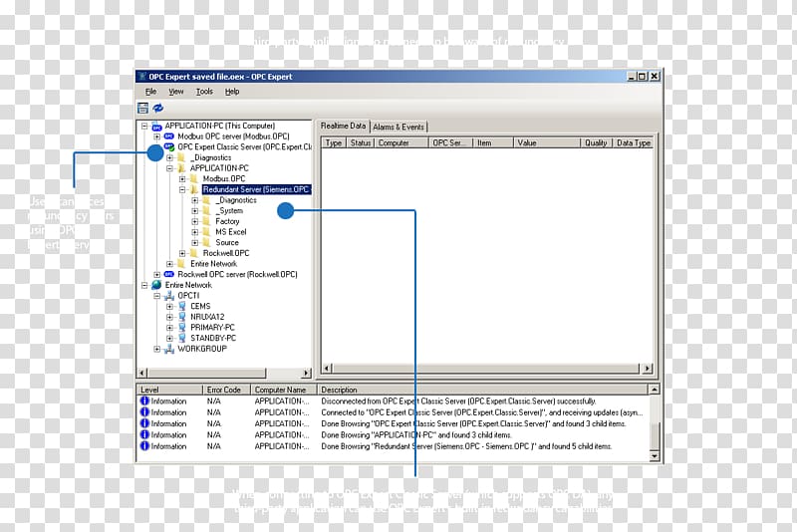Expand the Rockwell OPC server node

[x=157, y=274]
